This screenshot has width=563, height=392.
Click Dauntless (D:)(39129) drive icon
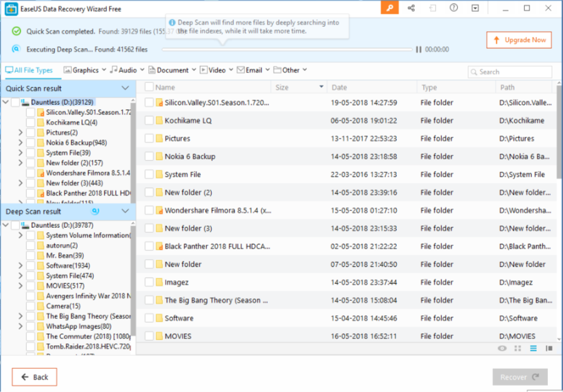click(25, 102)
